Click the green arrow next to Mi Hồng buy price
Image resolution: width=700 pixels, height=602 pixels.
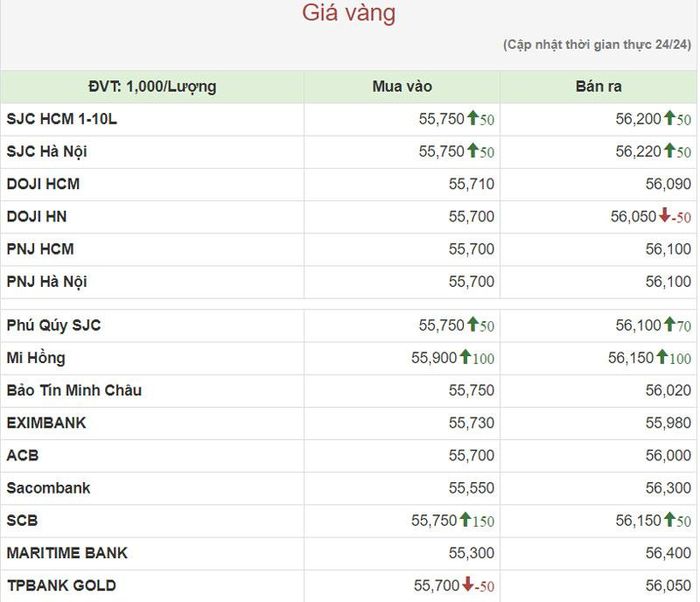(465, 356)
